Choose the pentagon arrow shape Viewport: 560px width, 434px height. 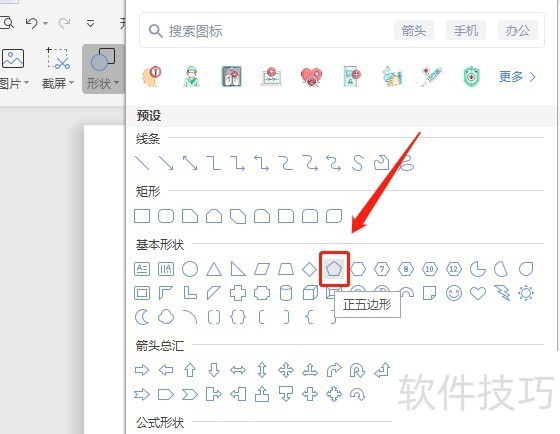tap(166, 394)
